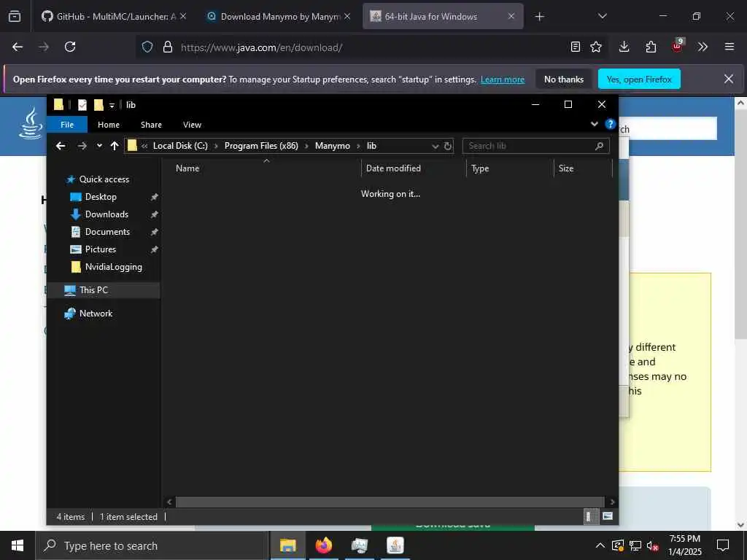Select This PC in navigation pane
The height and width of the screenshot is (560, 747).
pyautogui.click(x=93, y=290)
